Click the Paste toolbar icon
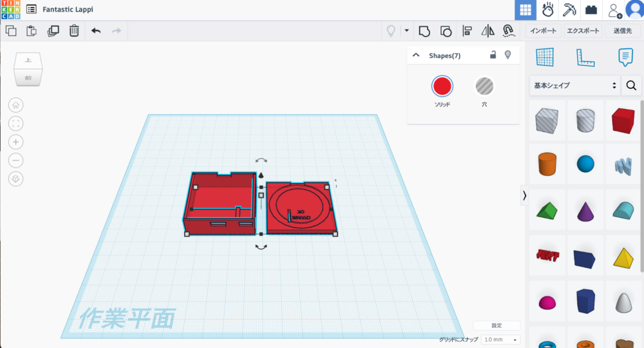This screenshot has height=348, width=644. [x=32, y=31]
